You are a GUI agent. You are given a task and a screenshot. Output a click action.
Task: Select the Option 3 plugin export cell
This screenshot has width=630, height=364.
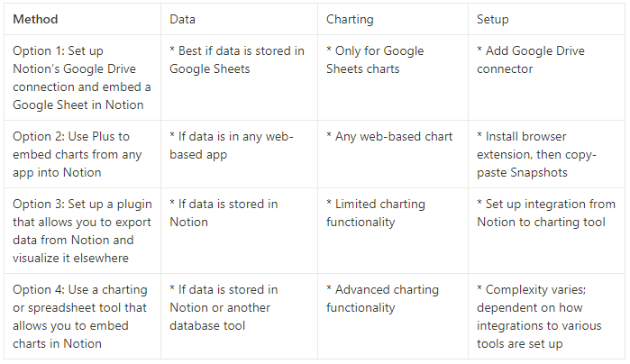click(82, 231)
